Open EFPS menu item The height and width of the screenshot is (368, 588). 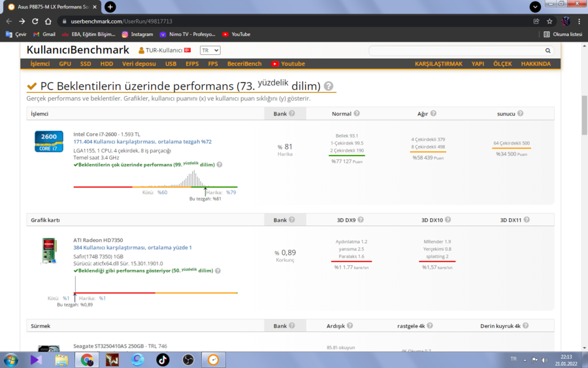click(x=192, y=64)
